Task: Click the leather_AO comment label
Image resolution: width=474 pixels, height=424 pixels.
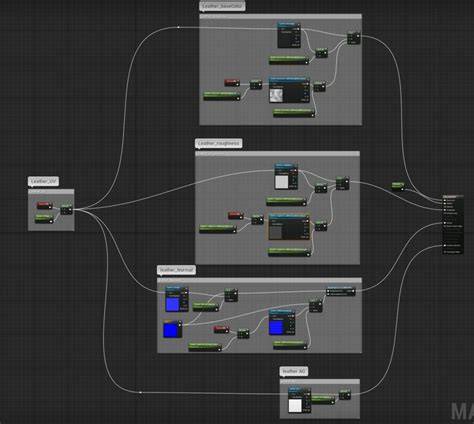Action: [x=294, y=371]
